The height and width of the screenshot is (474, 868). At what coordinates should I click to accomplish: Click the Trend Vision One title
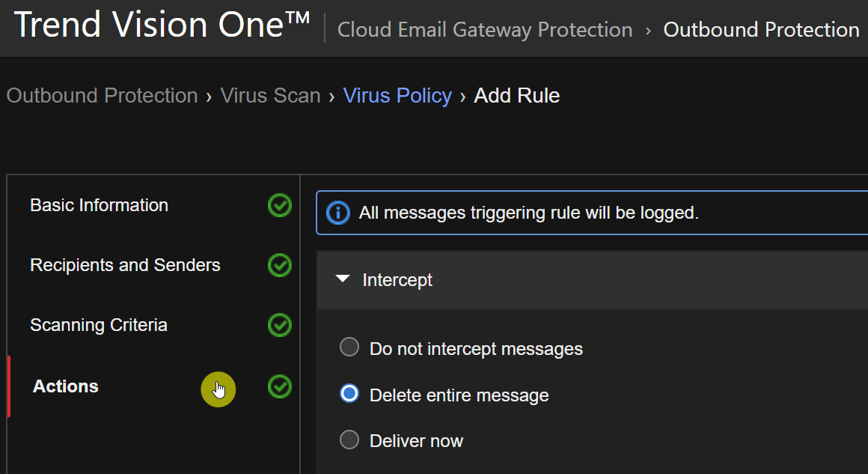point(162,25)
